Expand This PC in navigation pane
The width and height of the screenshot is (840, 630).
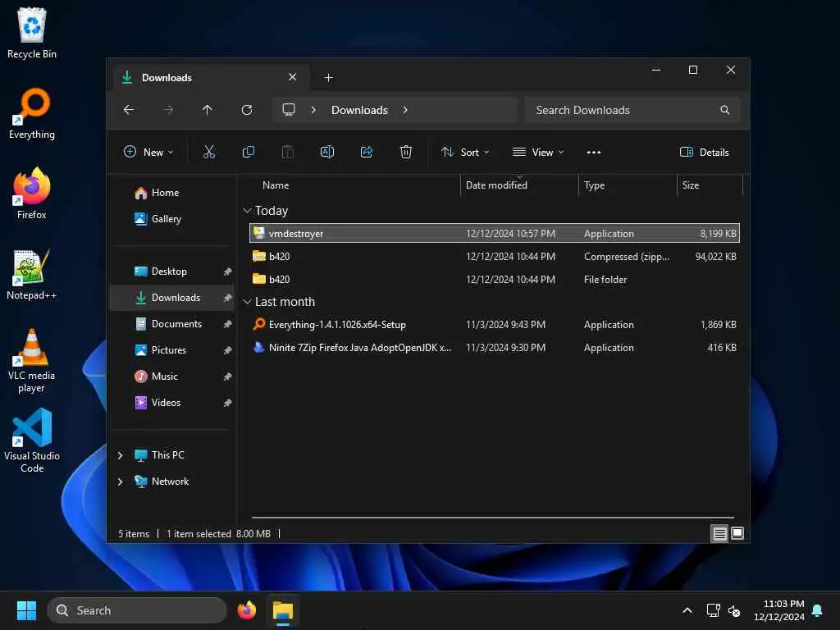tap(120, 455)
